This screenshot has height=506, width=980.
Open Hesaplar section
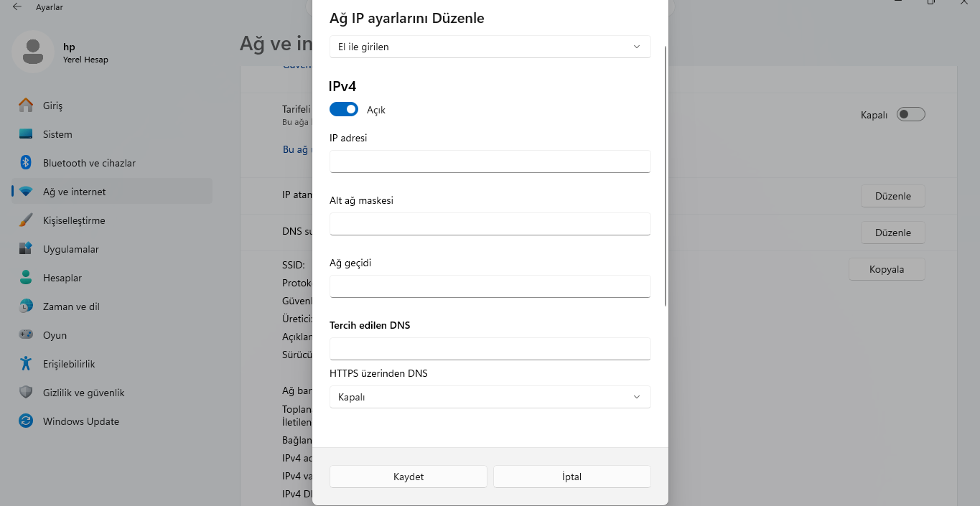pos(112,278)
